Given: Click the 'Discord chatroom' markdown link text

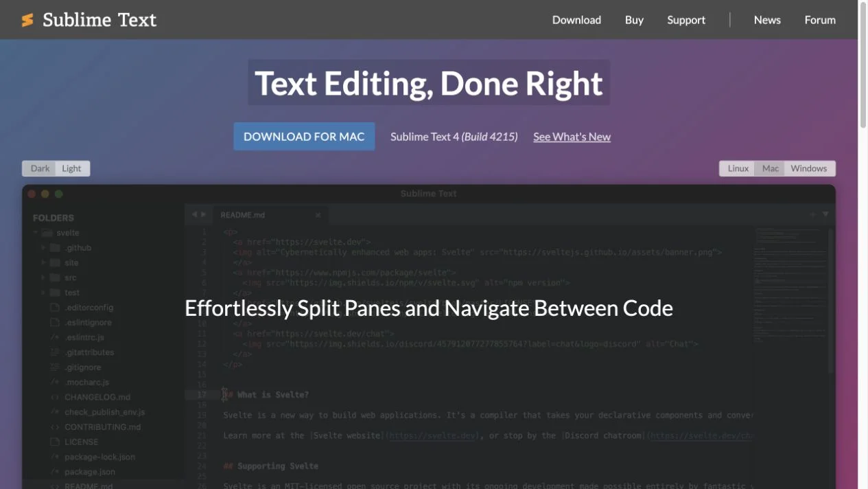Looking at the screenshot, I should click(604, 435).
